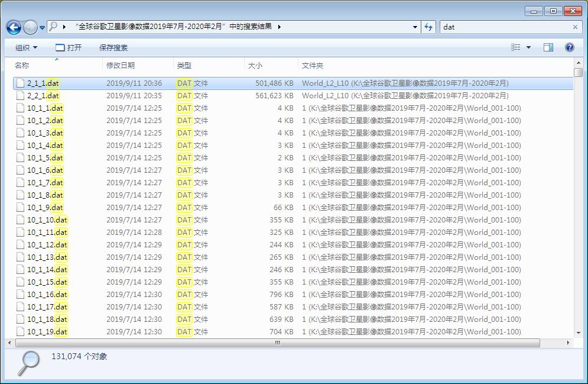This screenshot has width=588, height=384.
Task: Open the views dropdown arrow
Action: click(528, 47)
